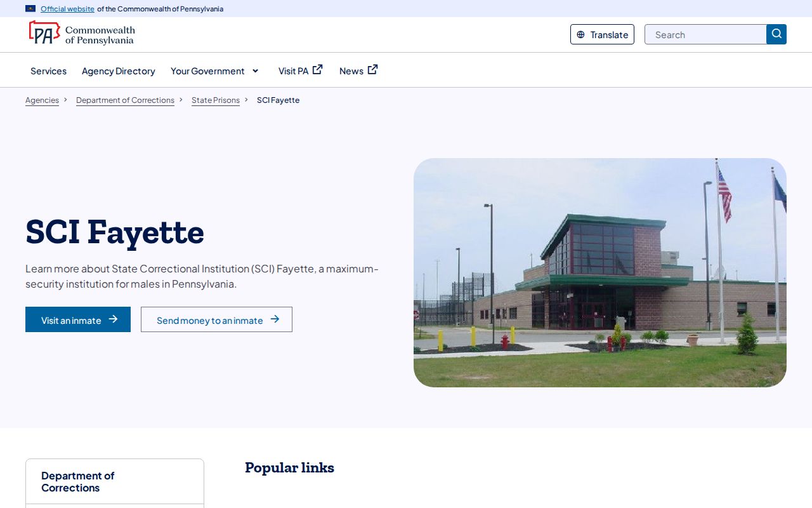
Task: Click the SCI Fayette building photo
Action: click(x=600, y=272)
